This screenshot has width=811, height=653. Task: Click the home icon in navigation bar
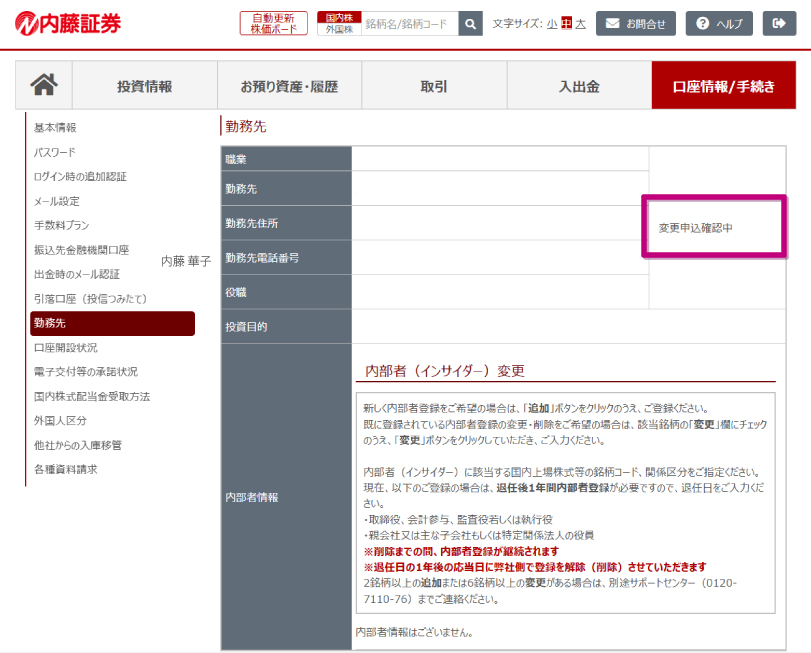tap(44, 86)
